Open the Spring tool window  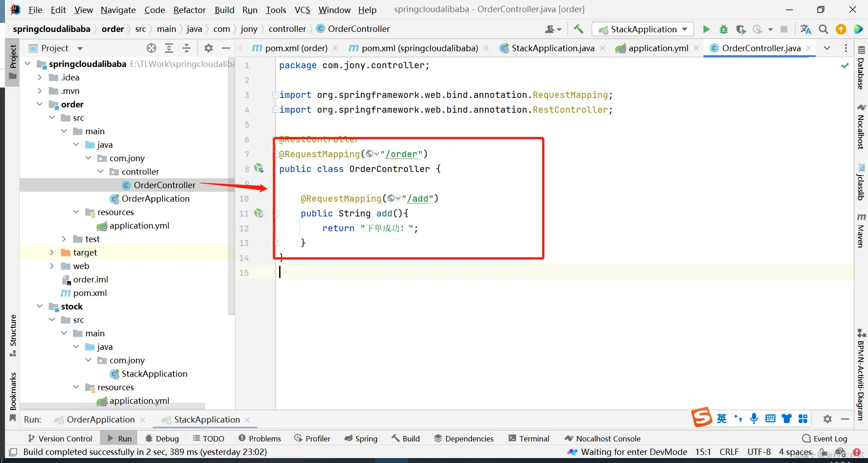(361, 438)
